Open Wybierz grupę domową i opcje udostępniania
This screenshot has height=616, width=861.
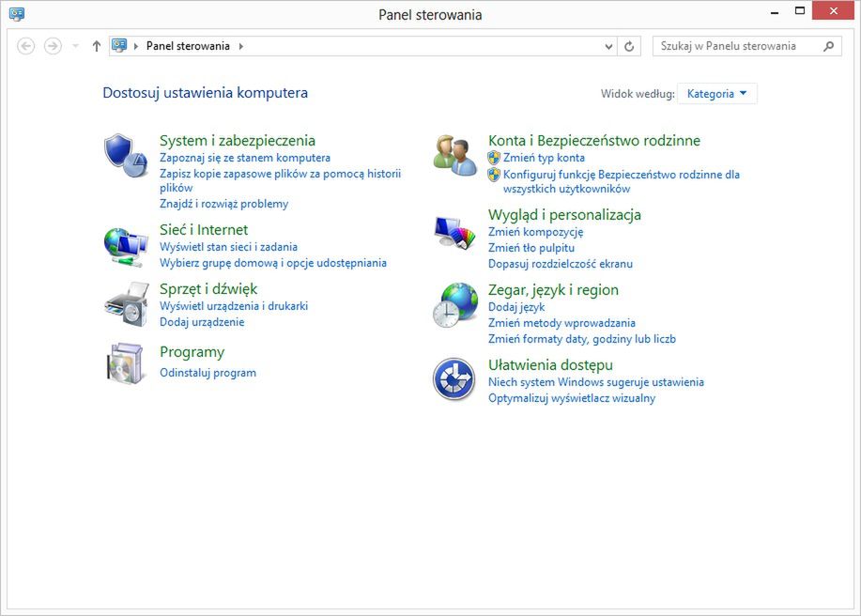tap(273, 263)
